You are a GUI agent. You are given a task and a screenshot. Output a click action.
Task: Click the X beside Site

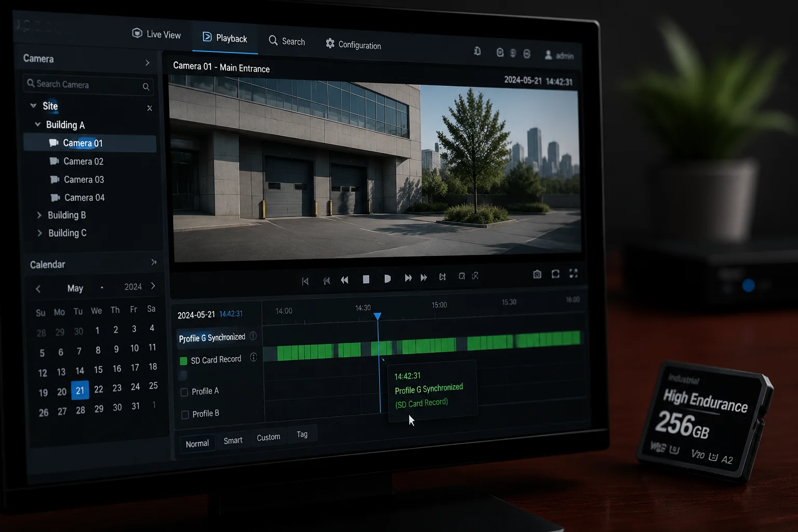pos(150,108)
